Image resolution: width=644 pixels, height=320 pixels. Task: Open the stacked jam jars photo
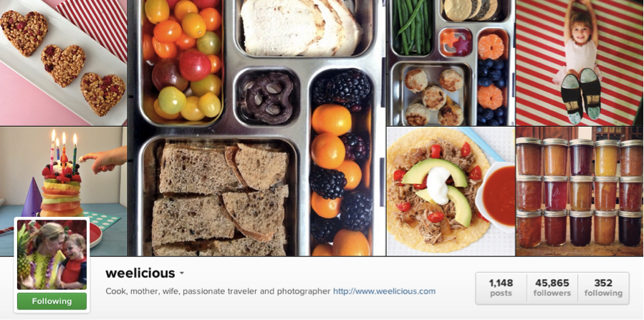coord(580,191)
